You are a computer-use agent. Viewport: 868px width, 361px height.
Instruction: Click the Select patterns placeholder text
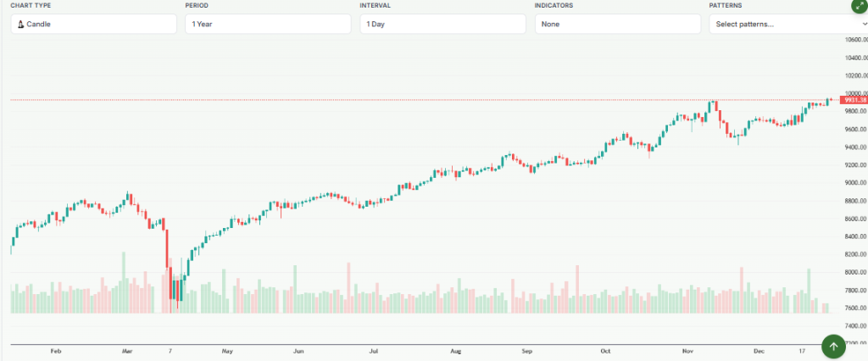click(744, 25)
